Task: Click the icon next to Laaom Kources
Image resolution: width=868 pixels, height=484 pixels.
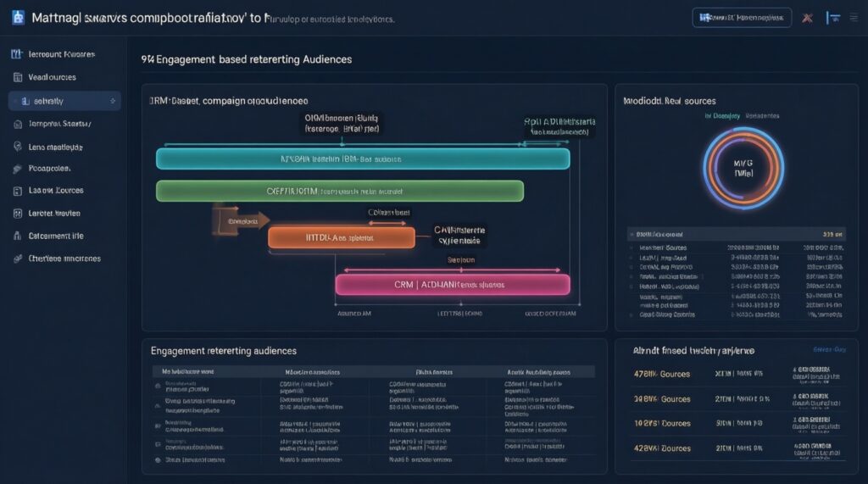Action: point(16,191)
